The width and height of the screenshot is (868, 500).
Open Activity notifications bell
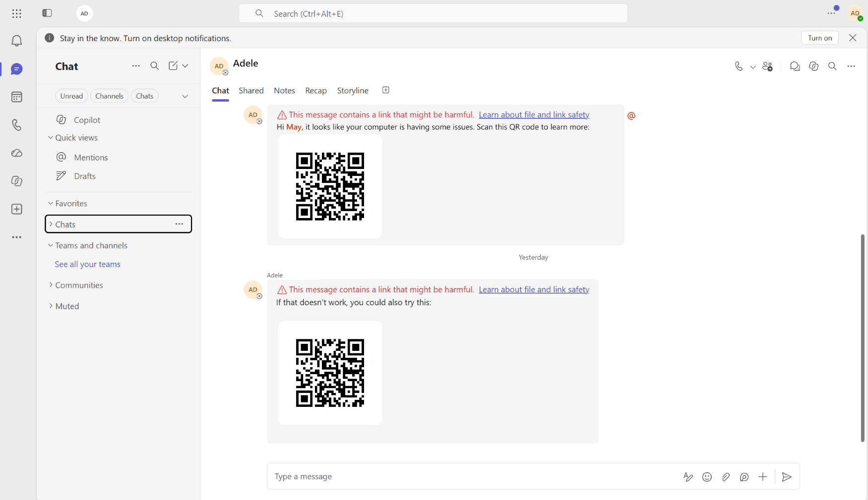click(x=16, y=41)
